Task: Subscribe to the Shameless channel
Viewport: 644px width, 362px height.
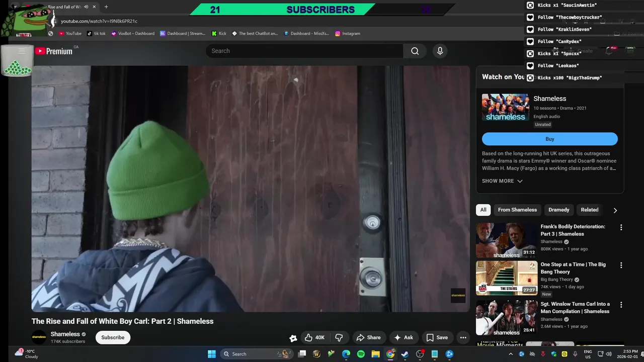Action: 113,337
